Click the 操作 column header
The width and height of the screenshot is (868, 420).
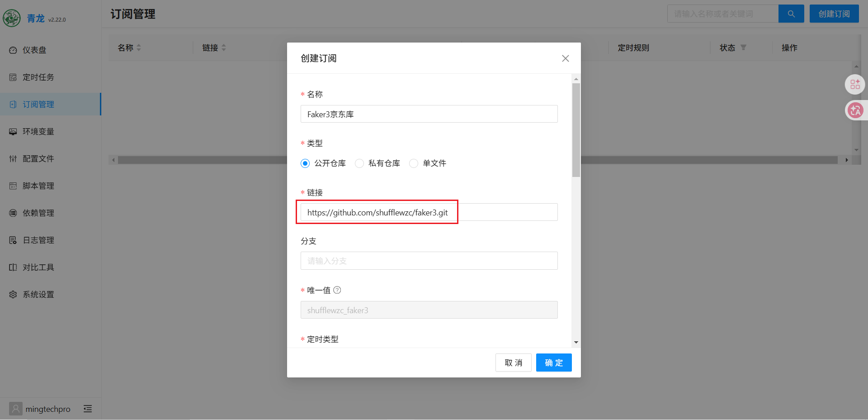pos(789,48)
